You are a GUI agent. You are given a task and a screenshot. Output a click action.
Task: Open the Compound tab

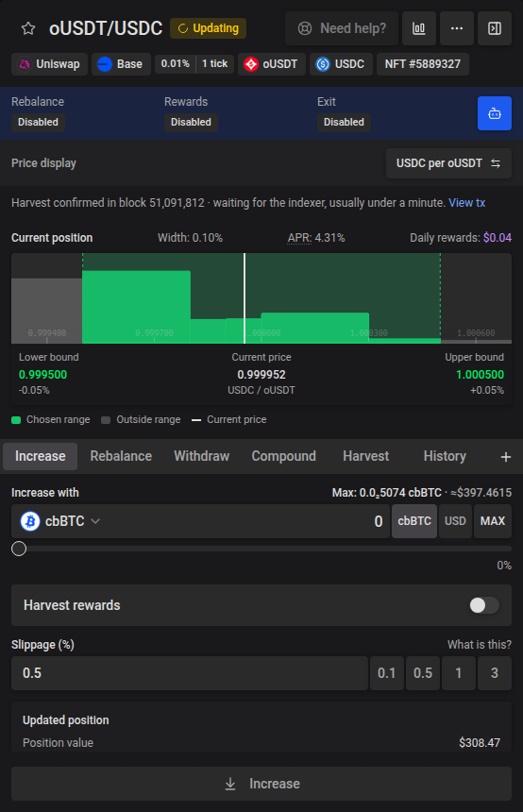(284, 456)
